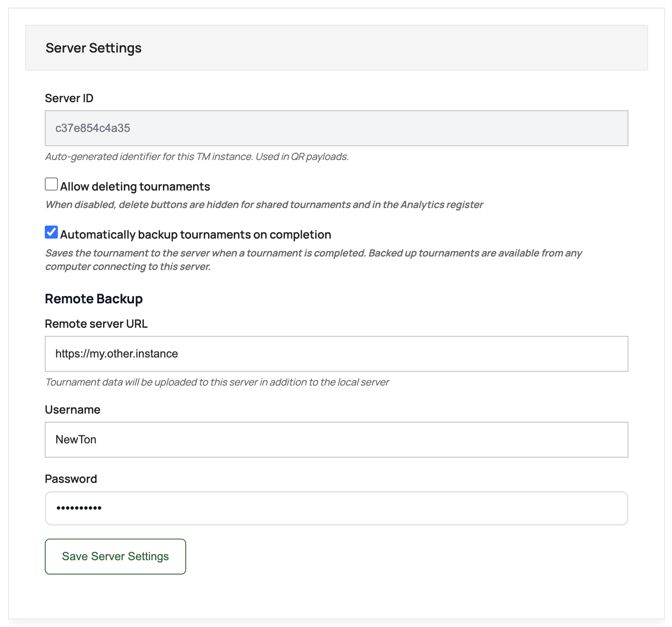The width and height of the screenshot is (672, 627).
Task: Click the Save Server Settings button
Action: click(x=115, y=556)
